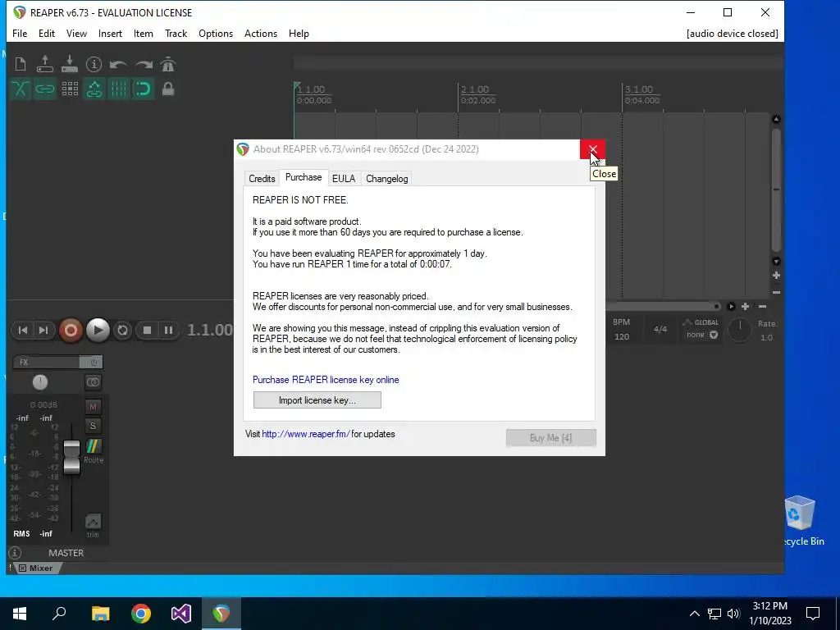Screen dimensions: 840x630
Task: Start playback with the Play button
Action: pyautogui.click(x=98, y=330)
